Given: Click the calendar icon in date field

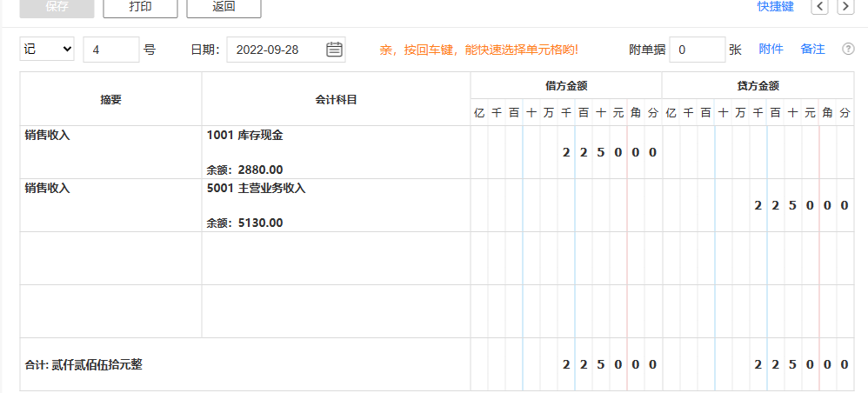Looking at the screenshot, I should coord(334,50).
